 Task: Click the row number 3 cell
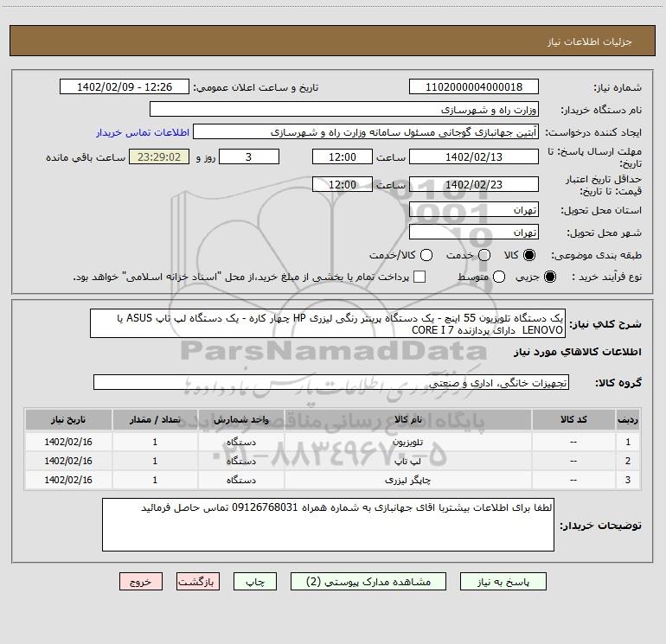(628, 480)
